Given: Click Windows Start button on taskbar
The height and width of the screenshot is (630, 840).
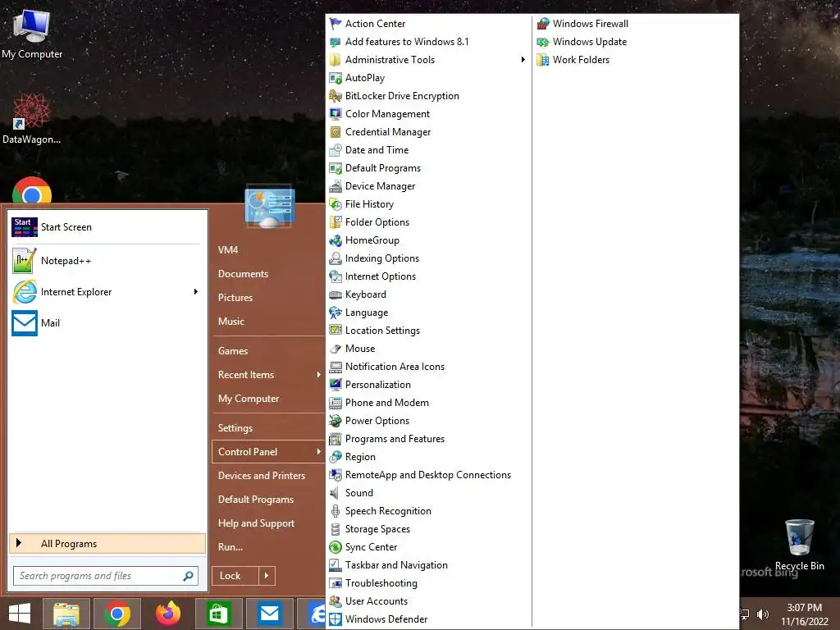Looking at the screenshot, I should click(20, 614).
